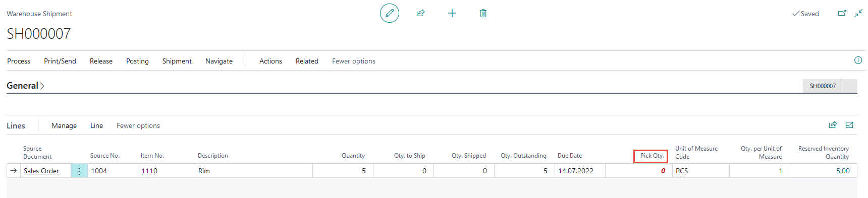Open the Sales Order link
Screen dimensions: 868x198
click(41, 171)
